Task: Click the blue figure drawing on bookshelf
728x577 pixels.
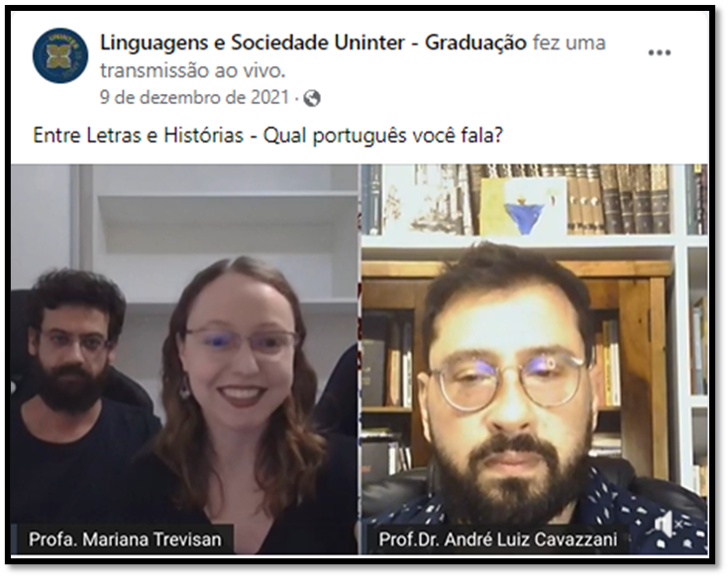Action: pyautogui.click(x=525, y=206)
